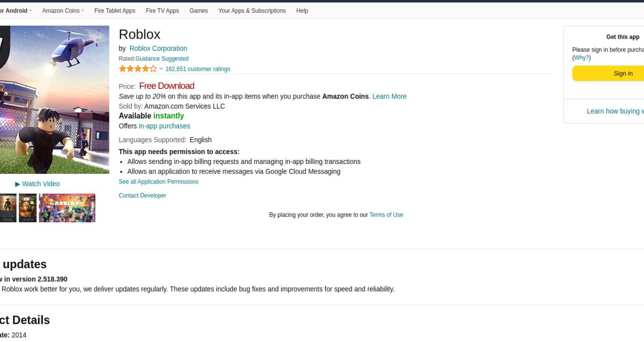Click the Help menu item

(x=302, y=11)
